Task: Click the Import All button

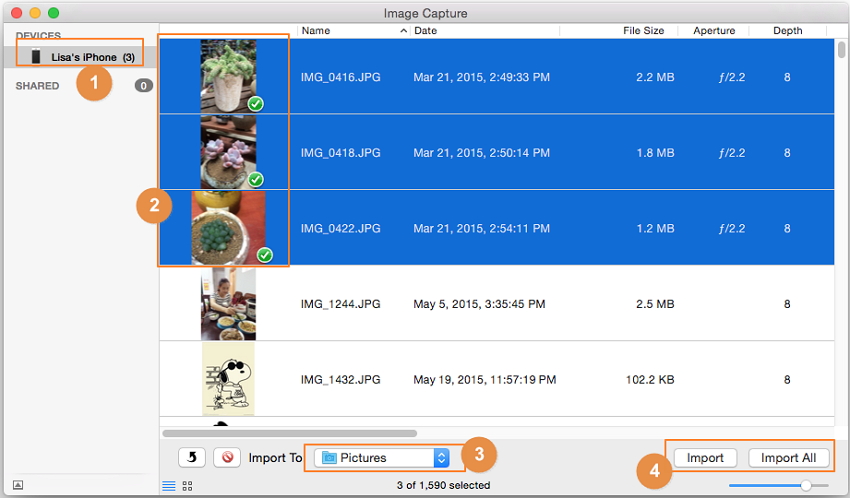Action: (788, 458)
